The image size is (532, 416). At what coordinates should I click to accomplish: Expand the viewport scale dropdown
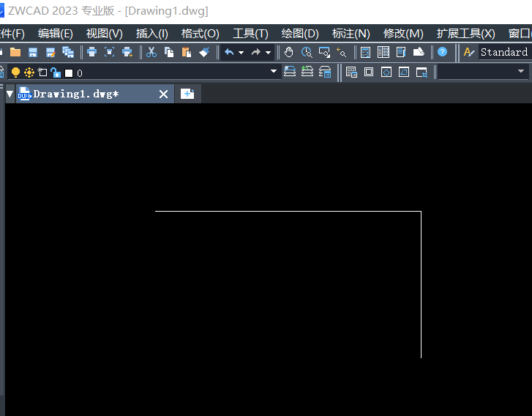tap(521, 71)
